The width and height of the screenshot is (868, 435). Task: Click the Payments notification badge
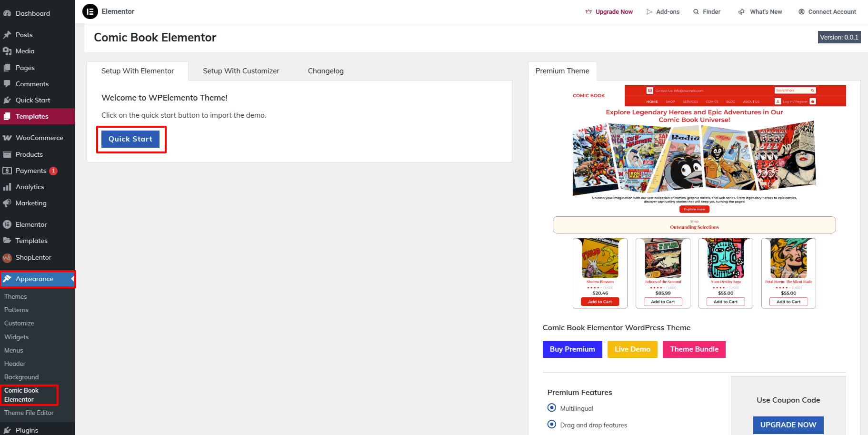click(x=53, y=171)
